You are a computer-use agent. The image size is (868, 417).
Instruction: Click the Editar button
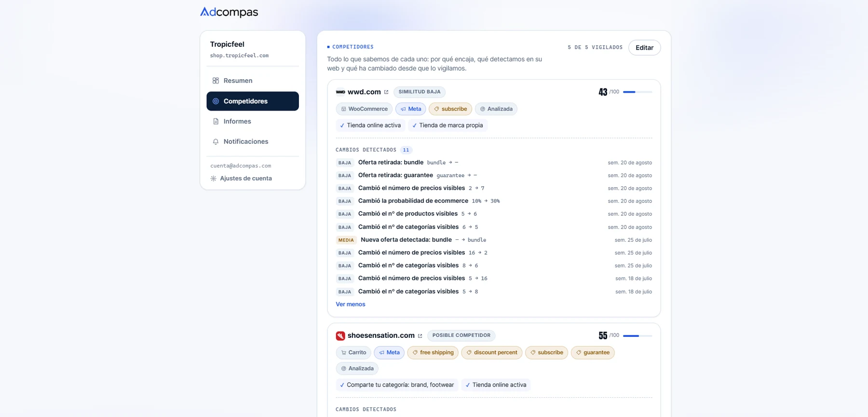tap(644, 48)
